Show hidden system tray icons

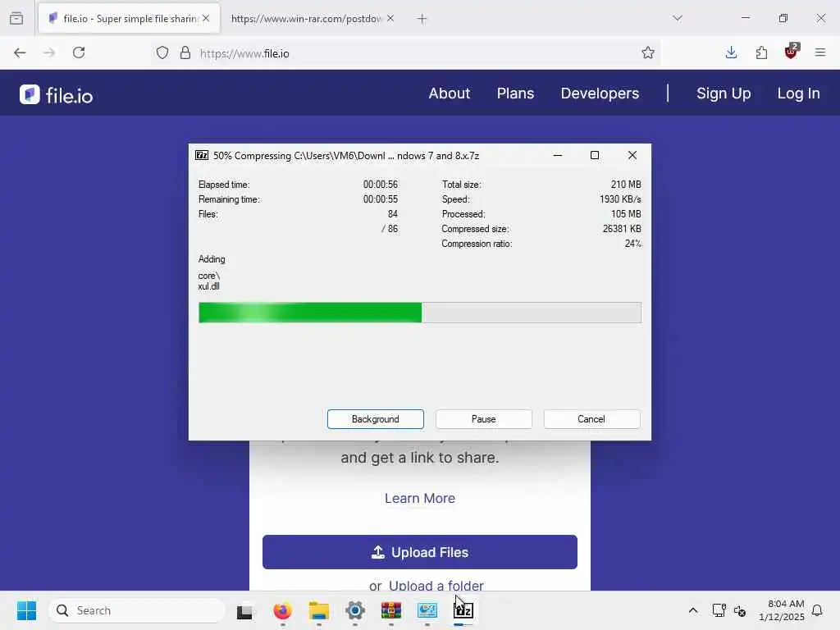click(692, 610)
